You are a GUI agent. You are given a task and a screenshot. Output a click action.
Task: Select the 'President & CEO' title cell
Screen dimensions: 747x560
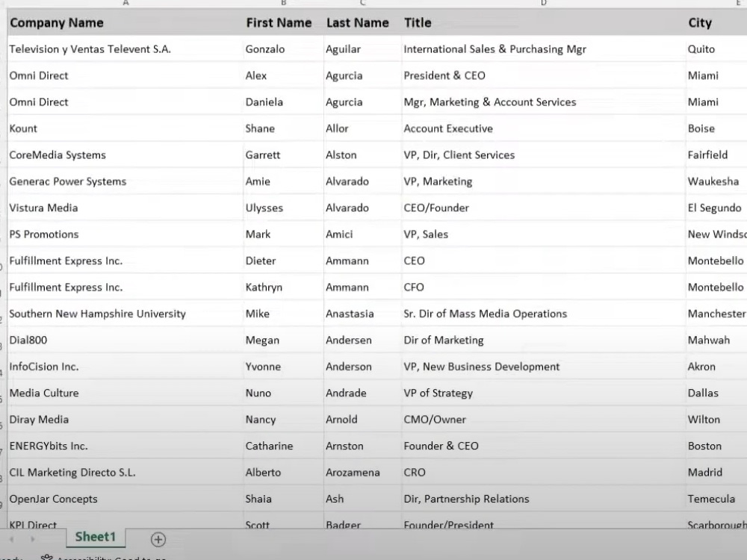pyautogui.click(x=543, y=75)
